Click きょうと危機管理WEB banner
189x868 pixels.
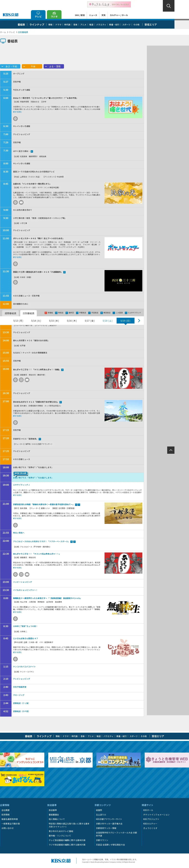167,760
